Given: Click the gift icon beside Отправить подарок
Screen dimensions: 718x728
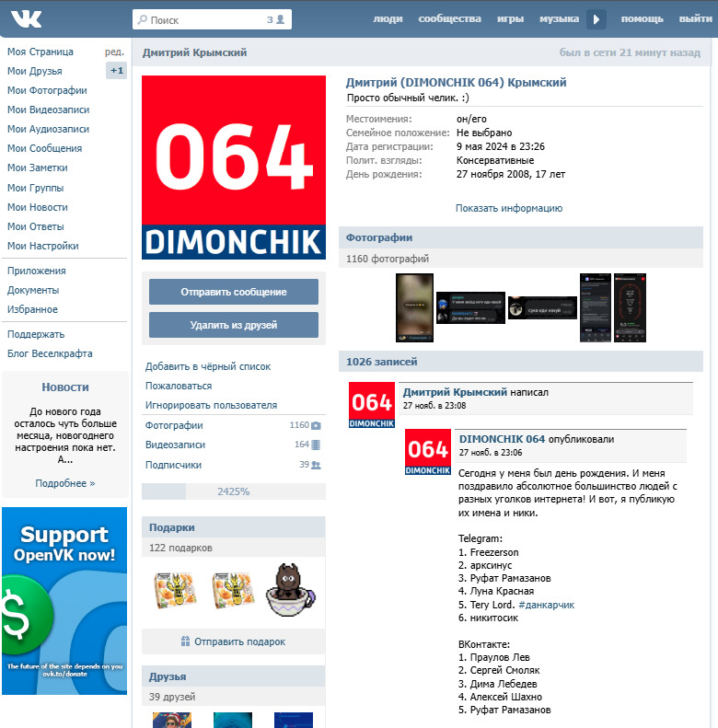Looking at the screenshot, I should point(185,641).
